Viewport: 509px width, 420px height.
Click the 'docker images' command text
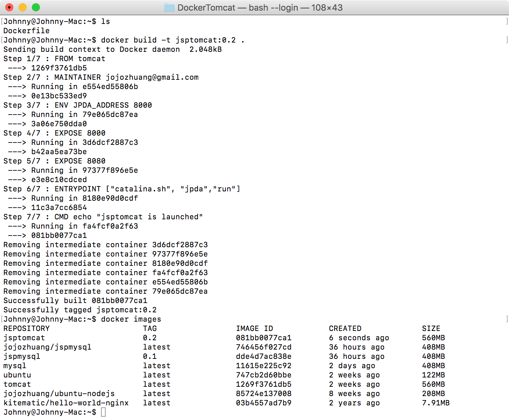click(131, 319)
